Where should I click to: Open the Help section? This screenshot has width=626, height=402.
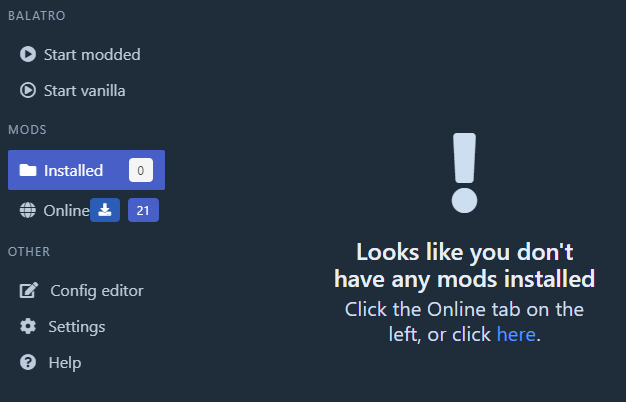[65, 362]
